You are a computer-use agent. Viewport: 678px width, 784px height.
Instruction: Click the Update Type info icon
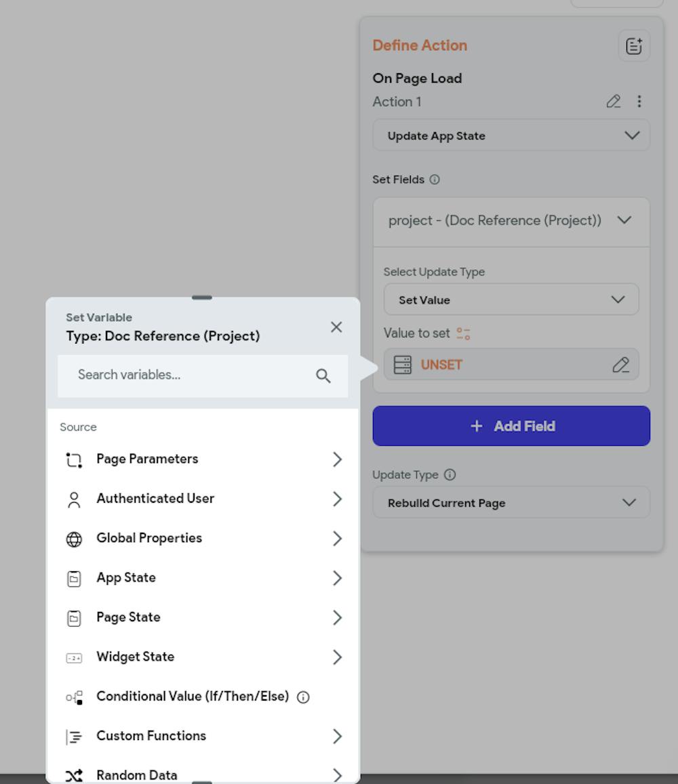(450, 475)
